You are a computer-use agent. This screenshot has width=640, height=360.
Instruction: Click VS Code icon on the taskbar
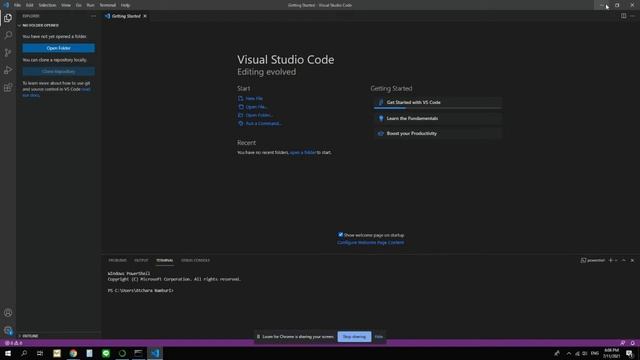pos(155,353)
